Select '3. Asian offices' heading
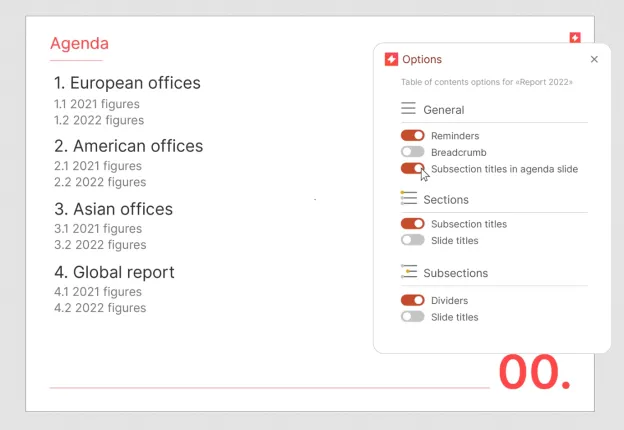This screenshot has width=624, height=430. 113,209
